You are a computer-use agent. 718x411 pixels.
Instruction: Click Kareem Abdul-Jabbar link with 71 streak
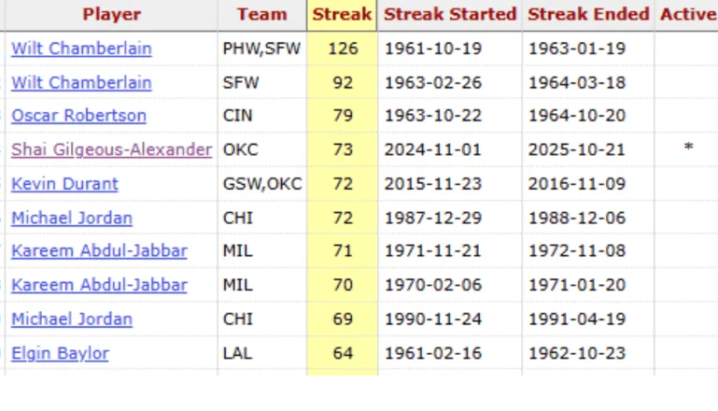click(x=99, y=251)
